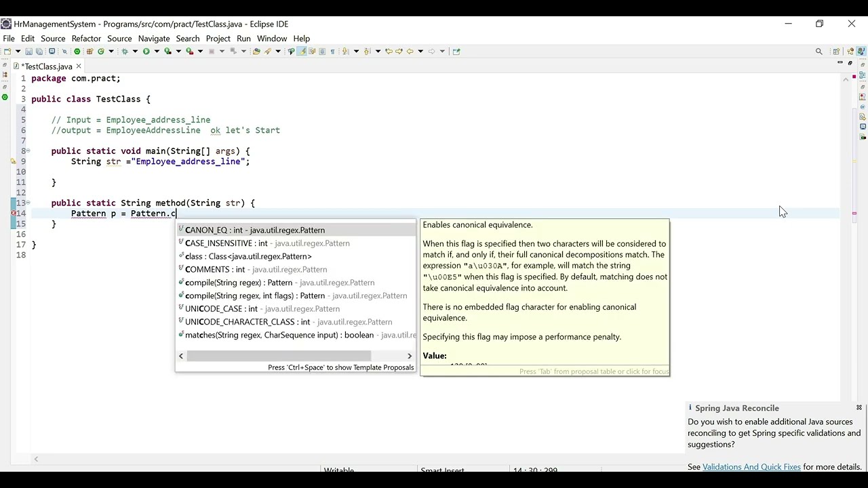Image resolution: width=868 pixels, height=488 pixels.
Task: Toggle Show Whitespace Characters pilcrow button
Action: click(332, 51)
